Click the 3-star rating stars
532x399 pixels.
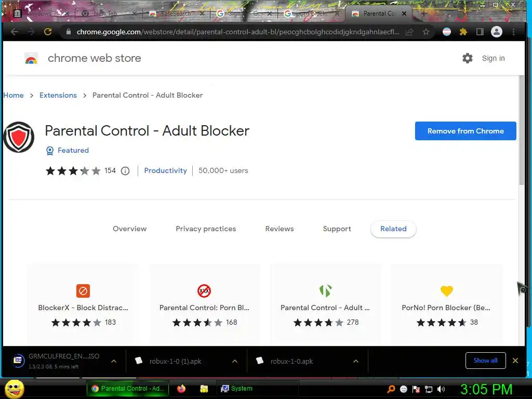pos(73,170)
